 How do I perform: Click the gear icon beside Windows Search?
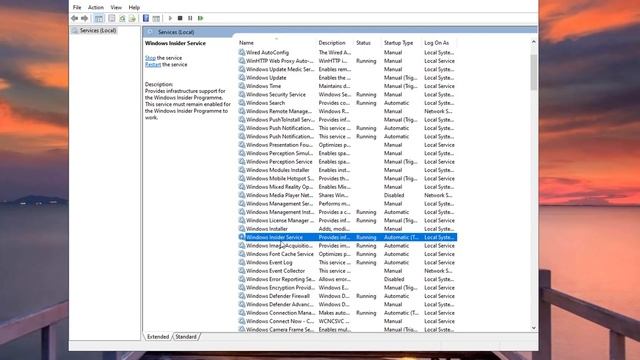[x=242, y=103]
